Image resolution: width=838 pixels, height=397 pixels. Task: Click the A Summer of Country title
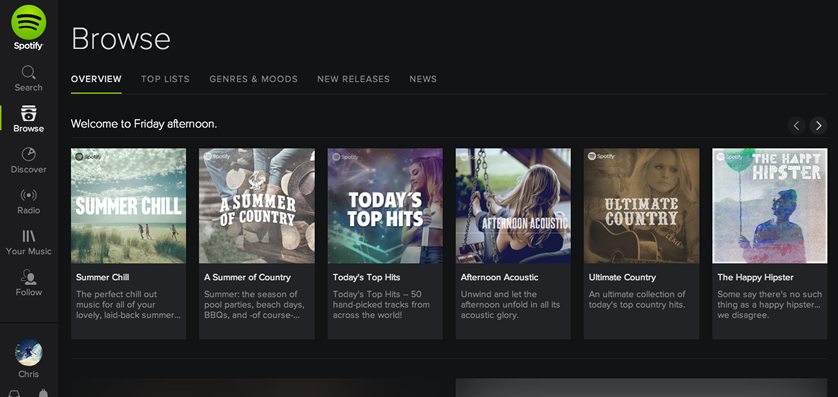247,277
